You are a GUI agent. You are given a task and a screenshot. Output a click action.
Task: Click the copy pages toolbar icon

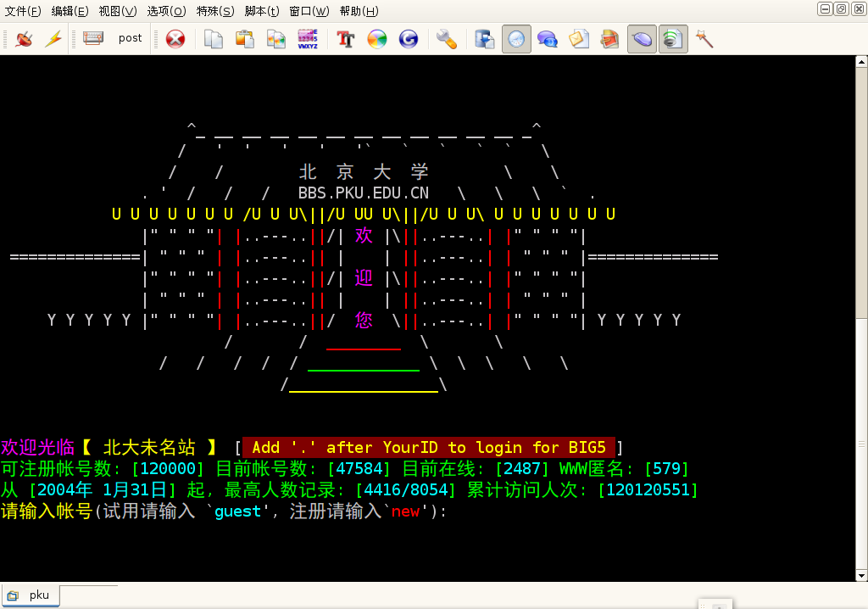click(214, 39)
